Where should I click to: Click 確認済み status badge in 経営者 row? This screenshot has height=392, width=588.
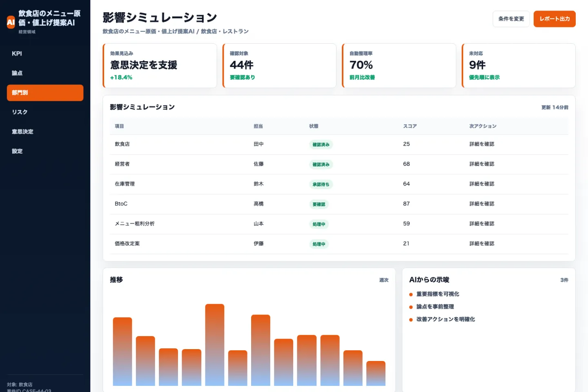(x=321, y=165)
